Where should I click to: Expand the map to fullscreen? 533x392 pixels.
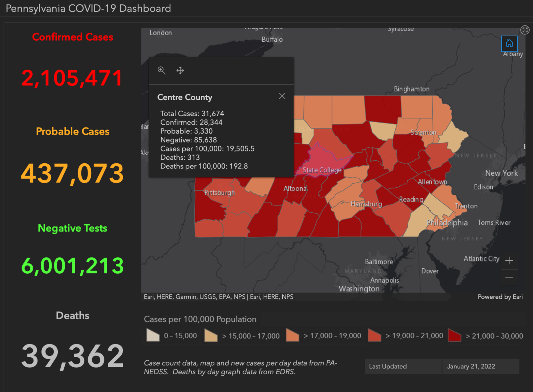pos(525,30)
